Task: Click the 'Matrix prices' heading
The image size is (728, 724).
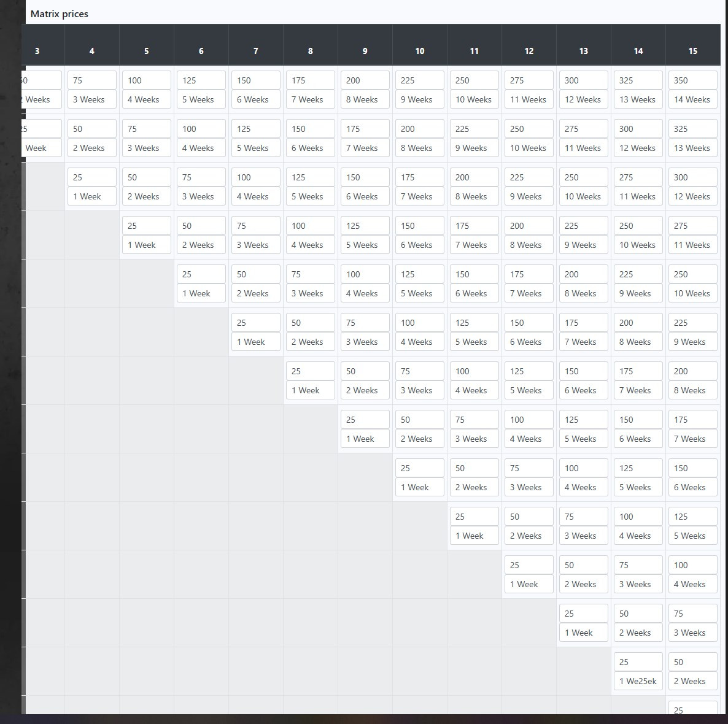Action: [60, 14]
